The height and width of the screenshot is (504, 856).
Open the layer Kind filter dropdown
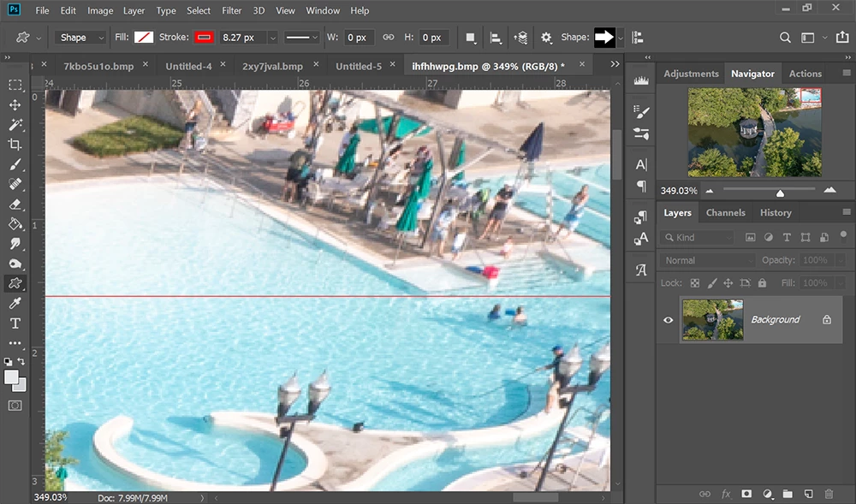697,237
